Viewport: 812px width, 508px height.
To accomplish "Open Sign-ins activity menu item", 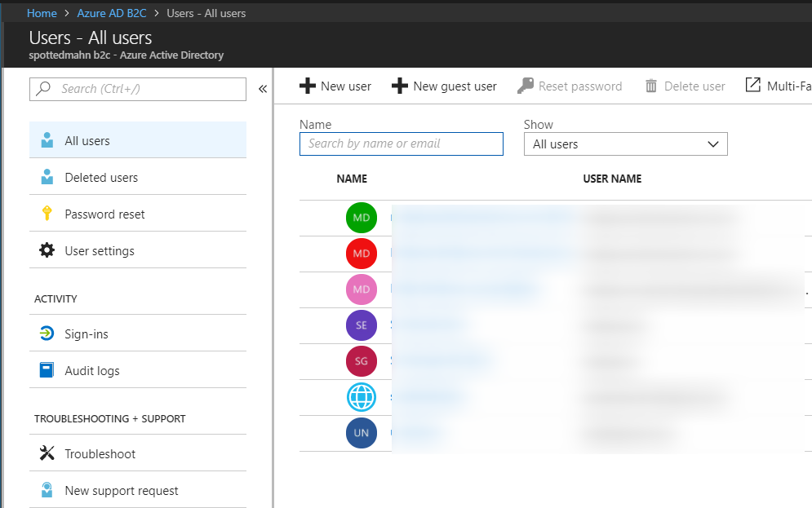I will tap(138, 334).
